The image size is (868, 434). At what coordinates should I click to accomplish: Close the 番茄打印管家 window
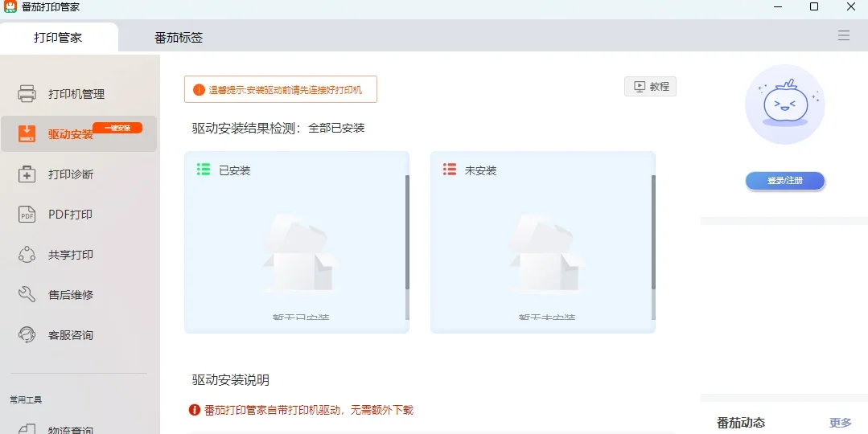click(851, 6)
